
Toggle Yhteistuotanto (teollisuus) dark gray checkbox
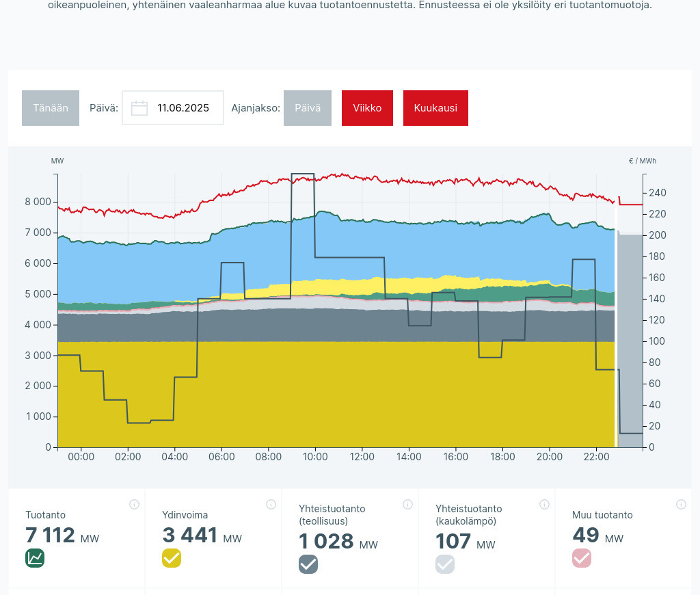click(308, 564)
